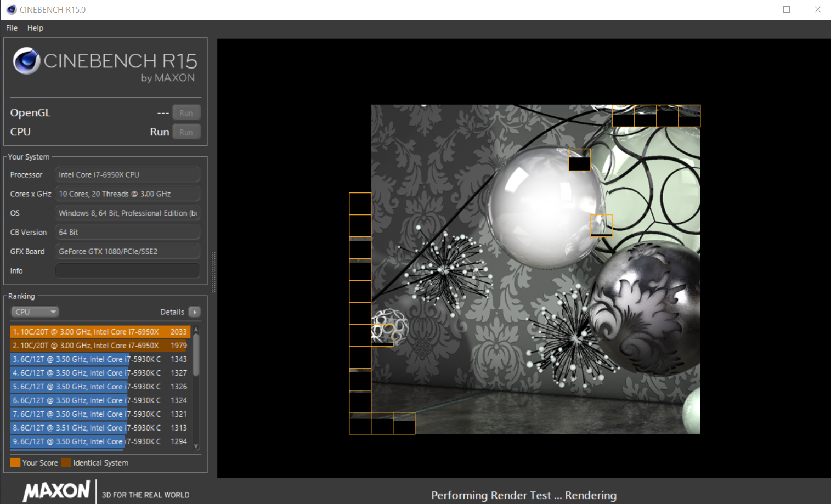
Task: Click the brown Identical System legend swatch
Action: [x=66, y=462]
